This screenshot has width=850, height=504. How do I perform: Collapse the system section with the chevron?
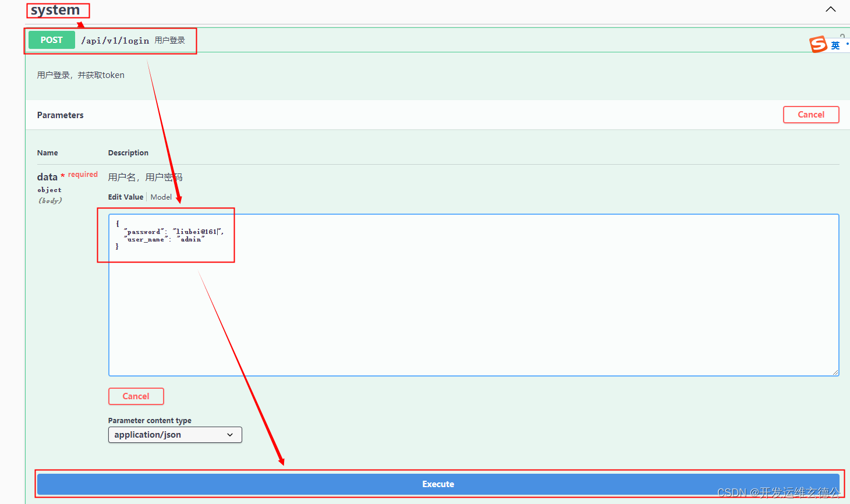coord(831,9)
